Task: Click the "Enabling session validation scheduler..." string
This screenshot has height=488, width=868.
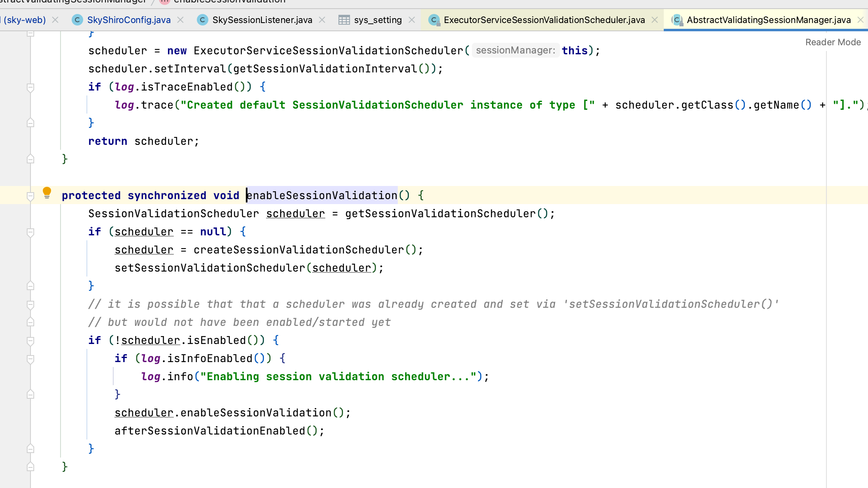Action: pyautogui.click(x=338, y=376)
